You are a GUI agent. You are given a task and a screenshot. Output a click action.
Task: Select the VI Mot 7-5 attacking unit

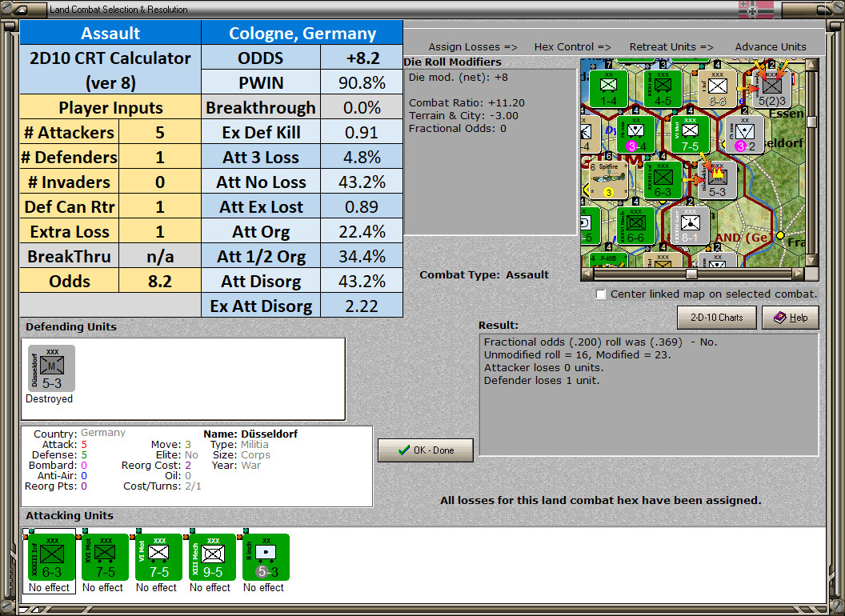click(159, 558)
